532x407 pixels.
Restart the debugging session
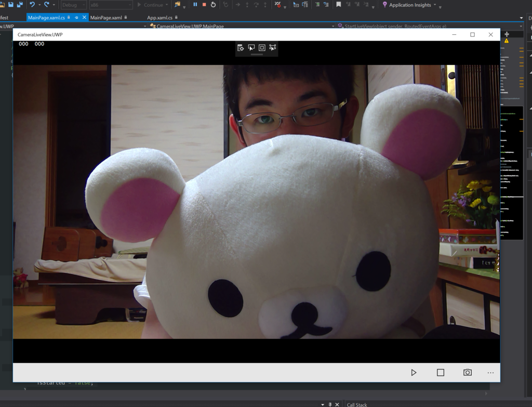(213, 4)
